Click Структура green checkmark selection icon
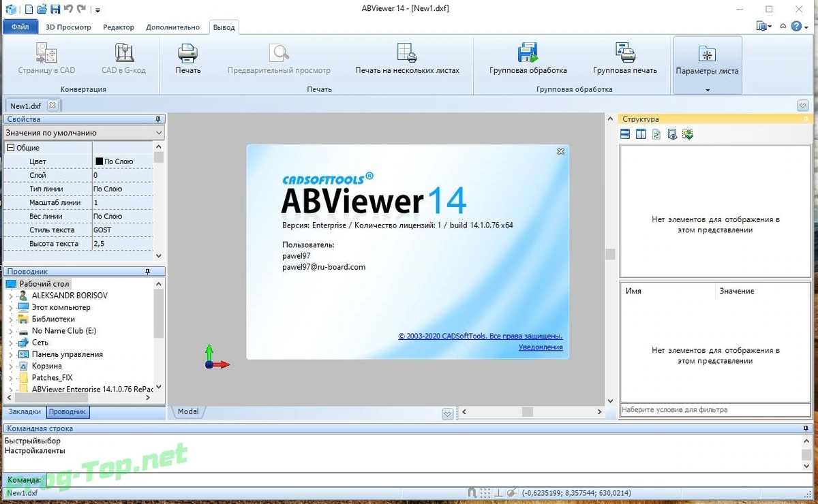The image size is (818, 504). [688, 134]
